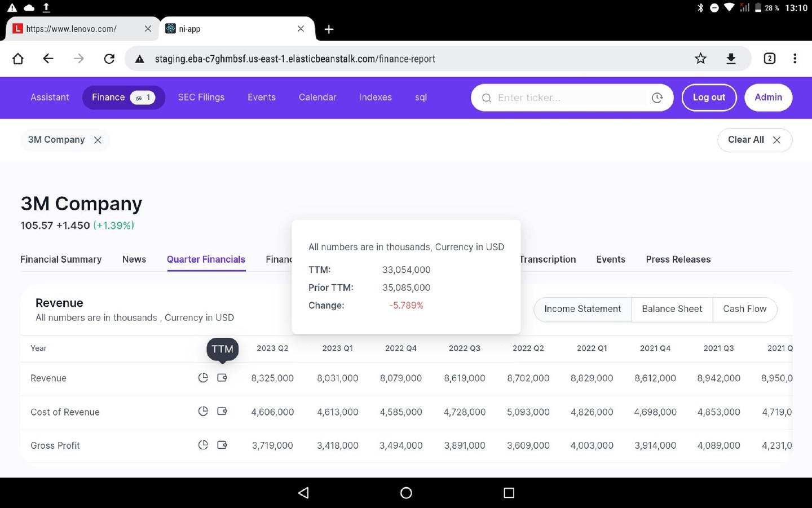Select the Transcription tab
812x508 pixels.
pyautogui.click(x=548, y=259)
